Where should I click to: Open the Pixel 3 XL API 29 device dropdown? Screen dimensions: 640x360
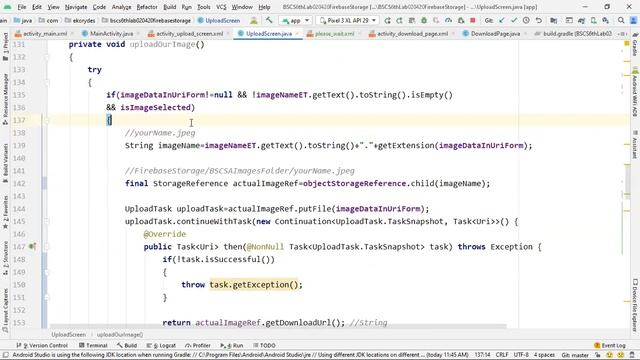coord(348,20)
